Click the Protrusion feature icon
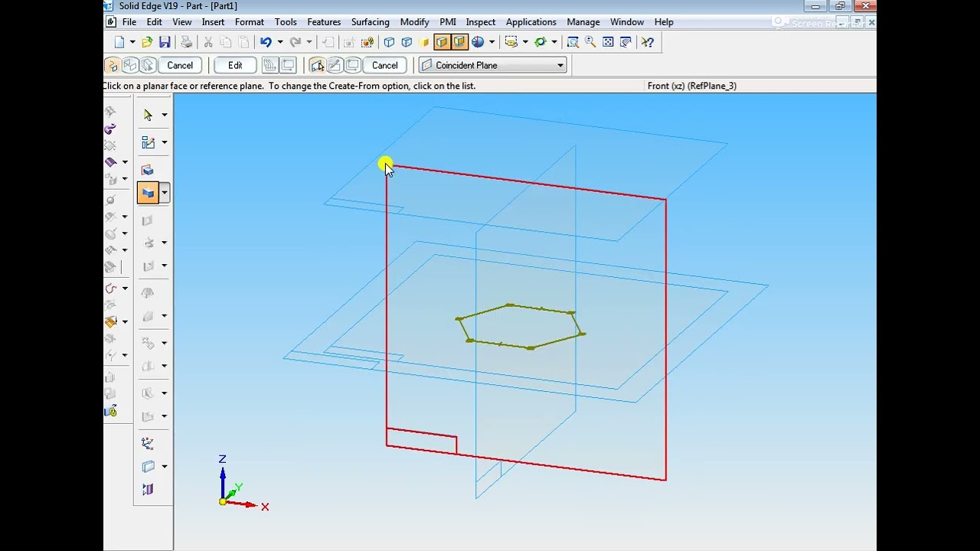Image resolution: width=980 pixels, height=551 pixels. [148, 170]
